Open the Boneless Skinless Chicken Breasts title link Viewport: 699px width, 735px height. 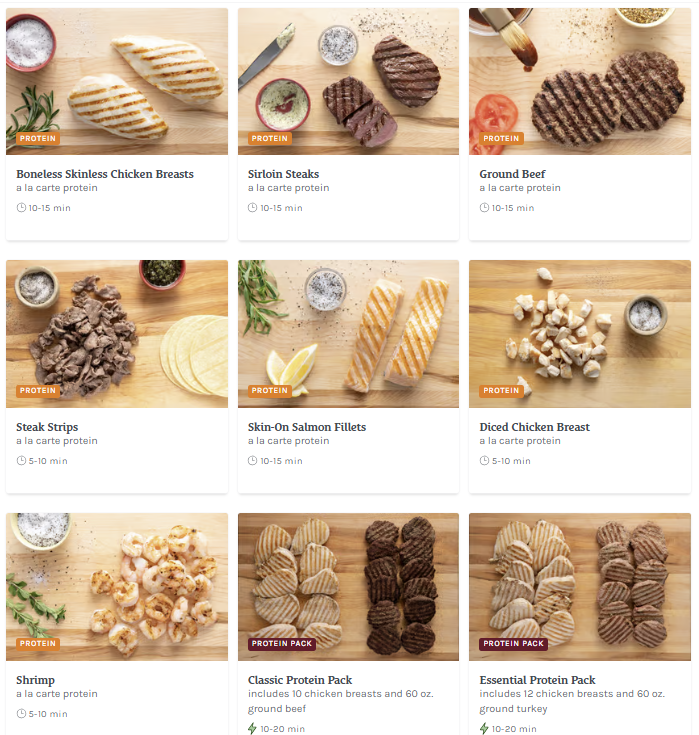[105, 174]
